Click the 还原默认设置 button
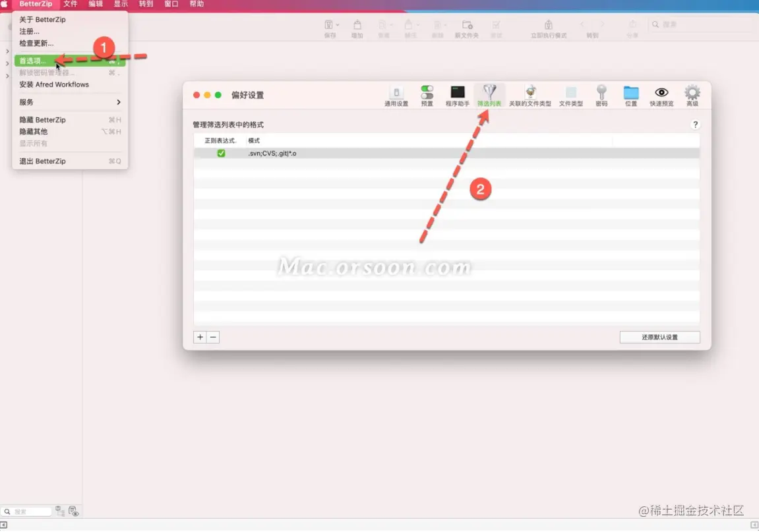Screen dimensions: 759x532 coord(660,338)
